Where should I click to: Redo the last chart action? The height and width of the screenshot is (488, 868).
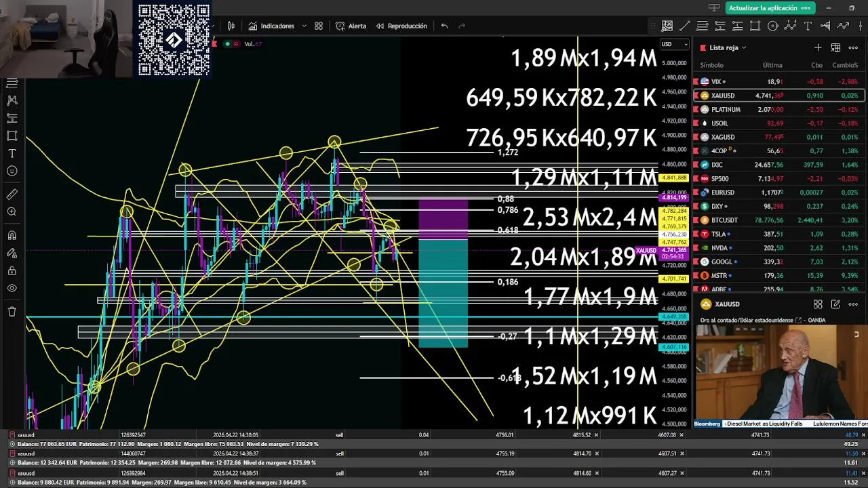tap(462, 26)
